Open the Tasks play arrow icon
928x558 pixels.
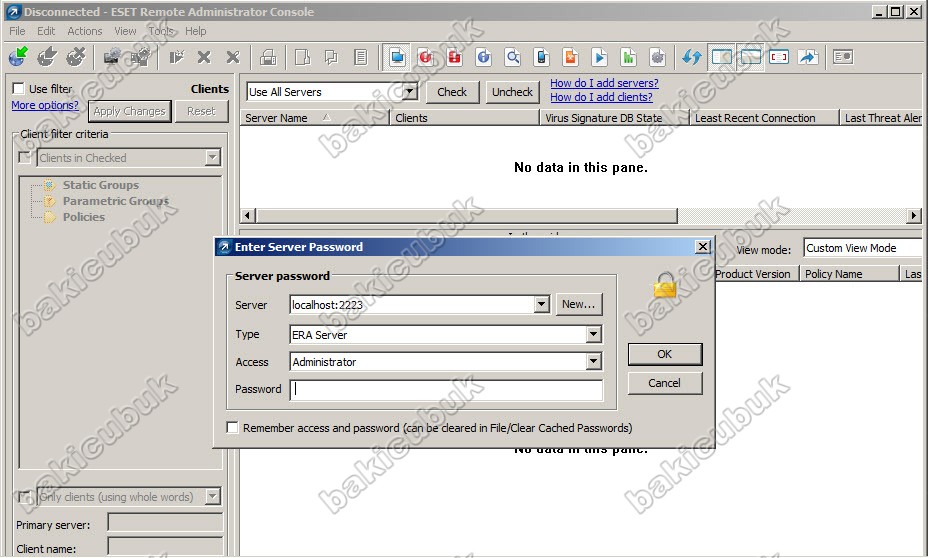(x=600, y=57)
